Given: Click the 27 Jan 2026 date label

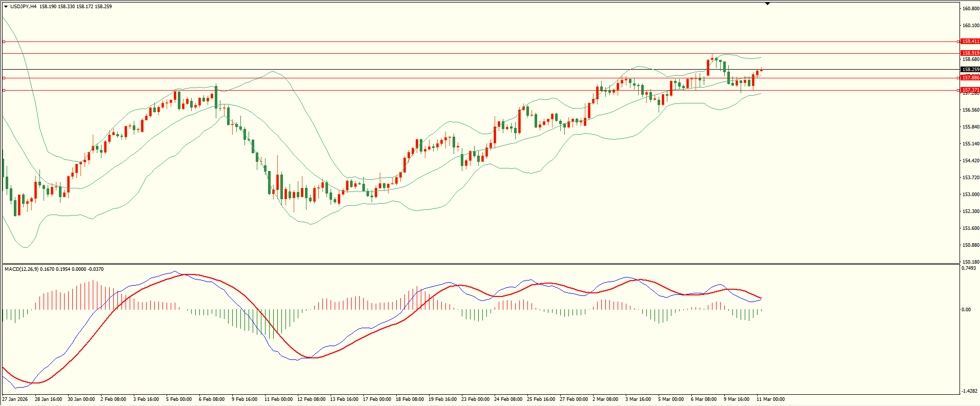Looking at the screenshot, I should point(15,399).
